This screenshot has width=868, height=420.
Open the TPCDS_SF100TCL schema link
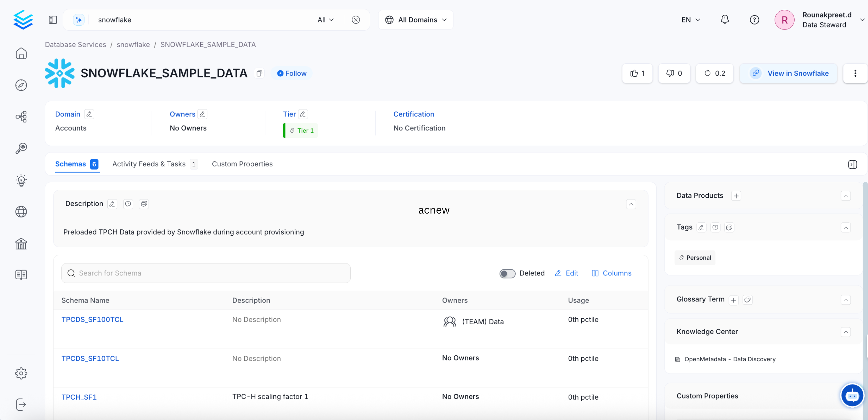coord(92,319)
